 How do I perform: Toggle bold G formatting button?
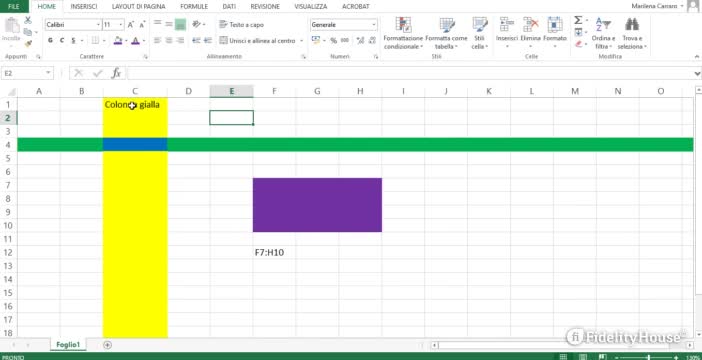(50, 40)
